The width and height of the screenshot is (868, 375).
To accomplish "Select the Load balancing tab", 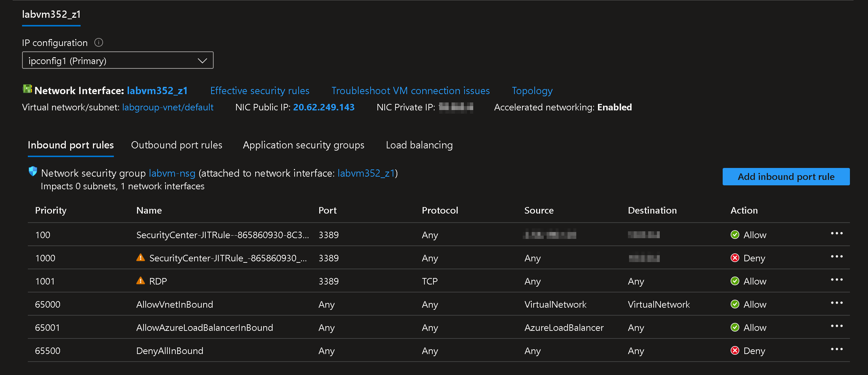I will pos(419,145).
